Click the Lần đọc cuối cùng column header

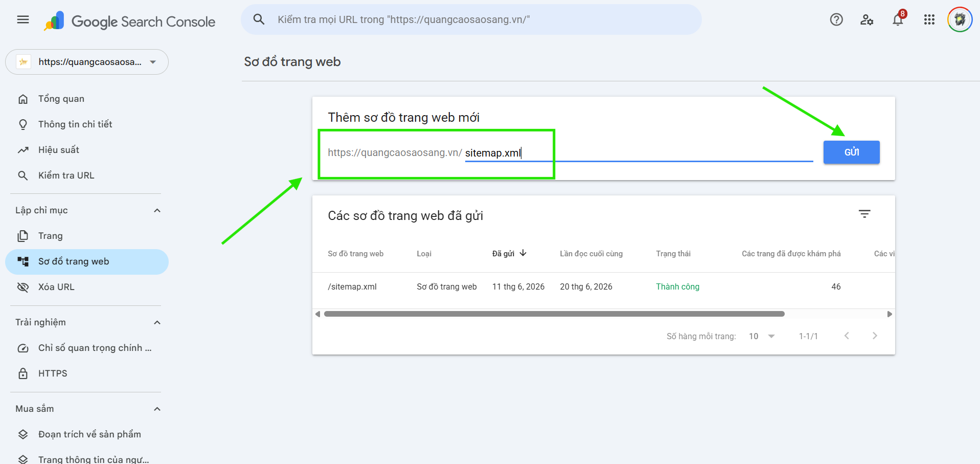tap(591, 254)
